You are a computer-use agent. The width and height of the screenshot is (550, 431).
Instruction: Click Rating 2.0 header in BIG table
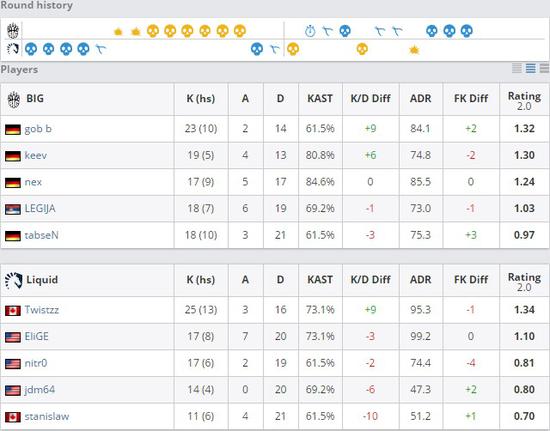click(x=524, y=101)
